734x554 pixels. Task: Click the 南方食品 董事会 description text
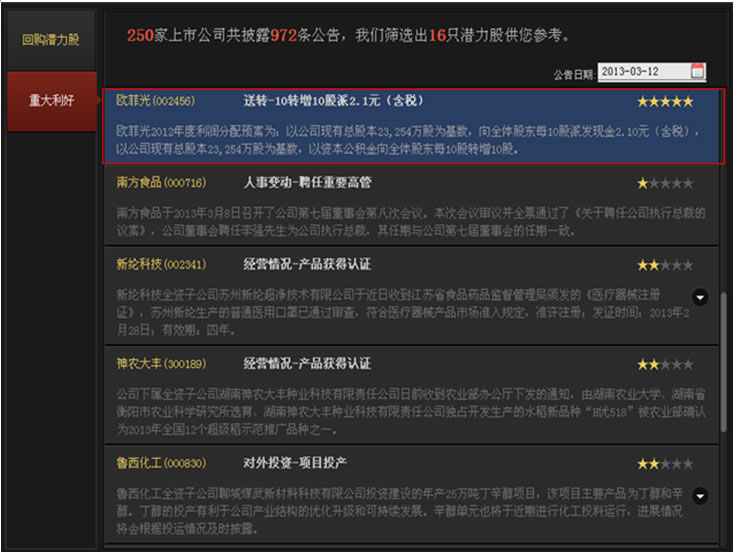pos(411,222)
